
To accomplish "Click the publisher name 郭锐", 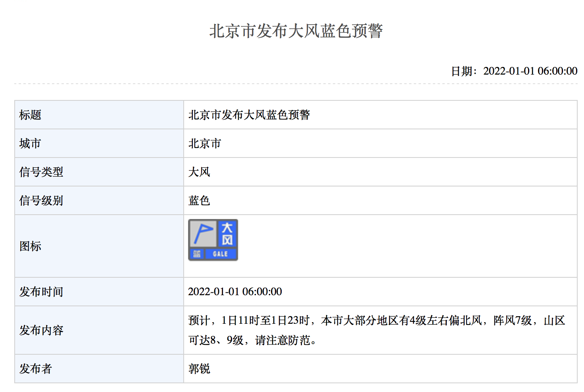I will pyautogui.click(x=199, y=369).
